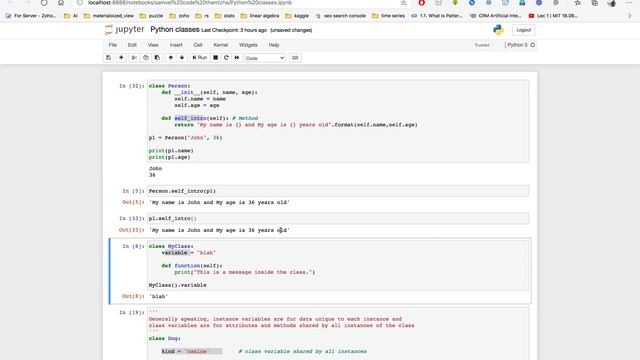Click the In [32] cell prompt
This screenshot has height=360, width=640.
[131, 86]
